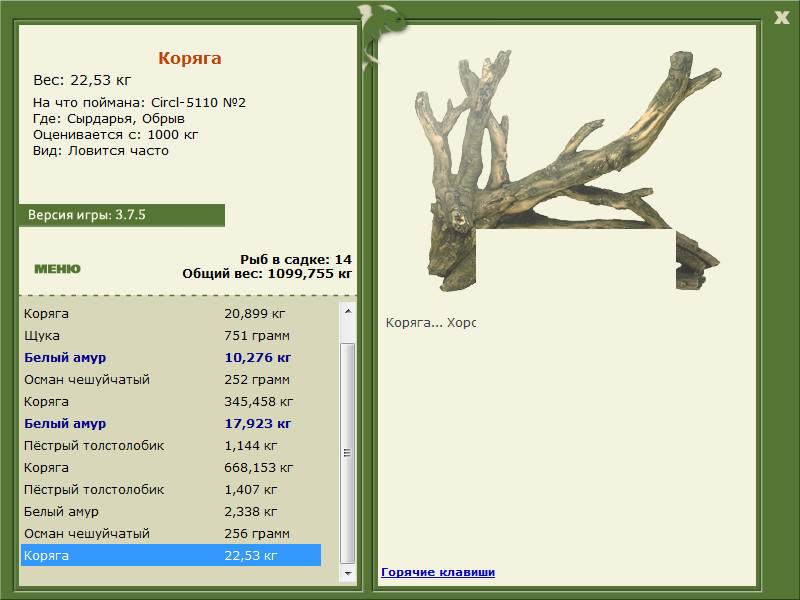Select the Коряга 668,153 кг entry
800x600 pixels.
click(171, 467)
